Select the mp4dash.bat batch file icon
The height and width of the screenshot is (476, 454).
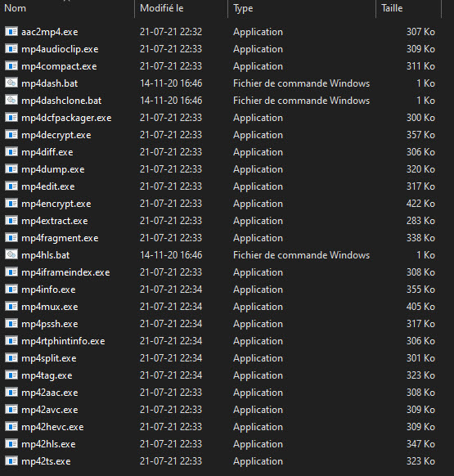[x=11, y=83]
